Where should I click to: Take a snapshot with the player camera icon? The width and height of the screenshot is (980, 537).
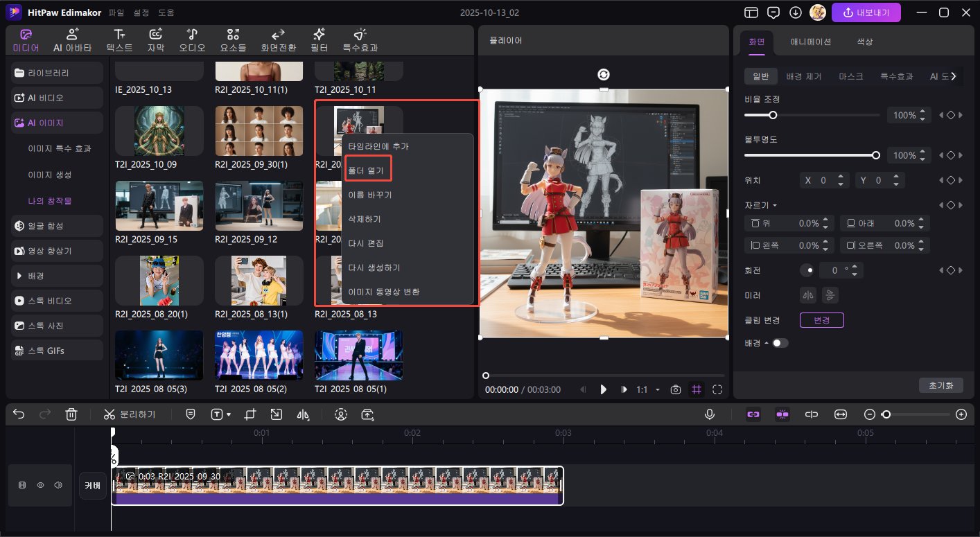pyautogui.click(x=676, y=389)
